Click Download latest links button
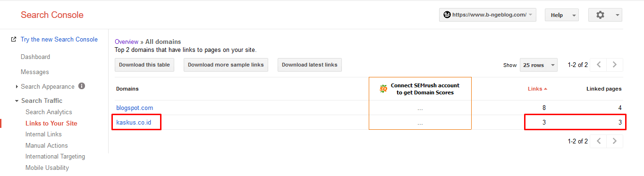644x176 pixels. pos(310,65)
